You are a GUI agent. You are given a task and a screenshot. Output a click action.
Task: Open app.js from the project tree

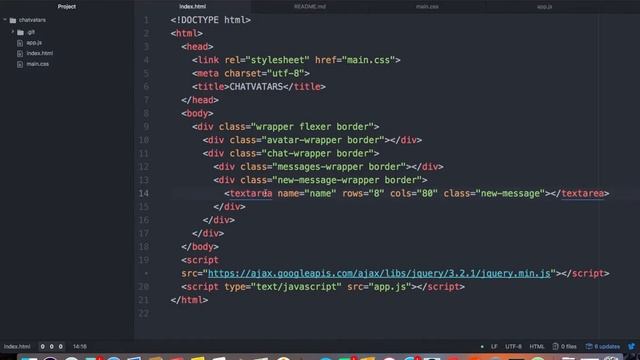point(34,43)
